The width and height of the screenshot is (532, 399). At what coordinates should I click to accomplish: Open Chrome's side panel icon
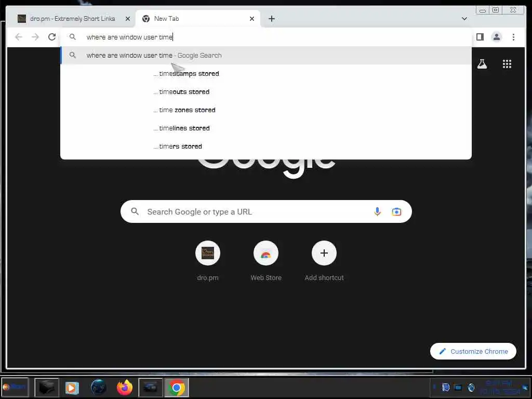pyautogui.click(x=480, y=37)
